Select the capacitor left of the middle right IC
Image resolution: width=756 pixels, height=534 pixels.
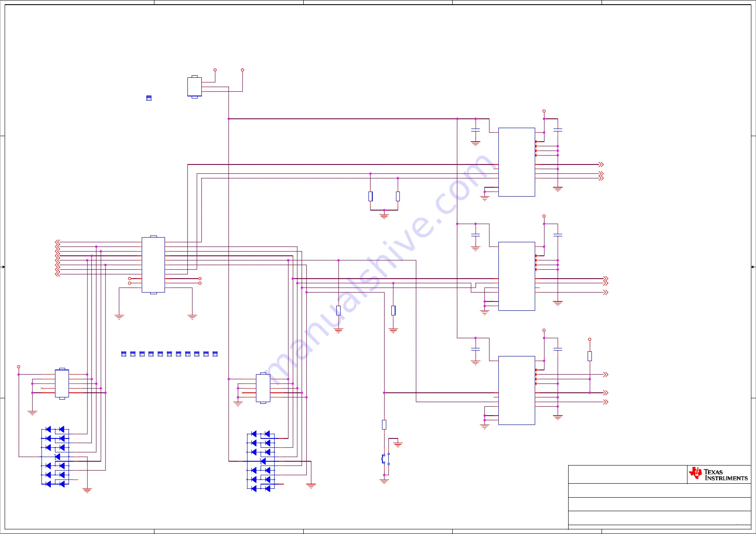click(x=476, y=235)
